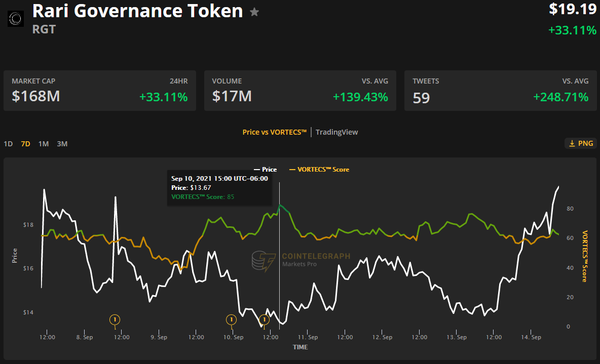
Task: Open the news marker at 10 Sep
Action: click(231, 319)
